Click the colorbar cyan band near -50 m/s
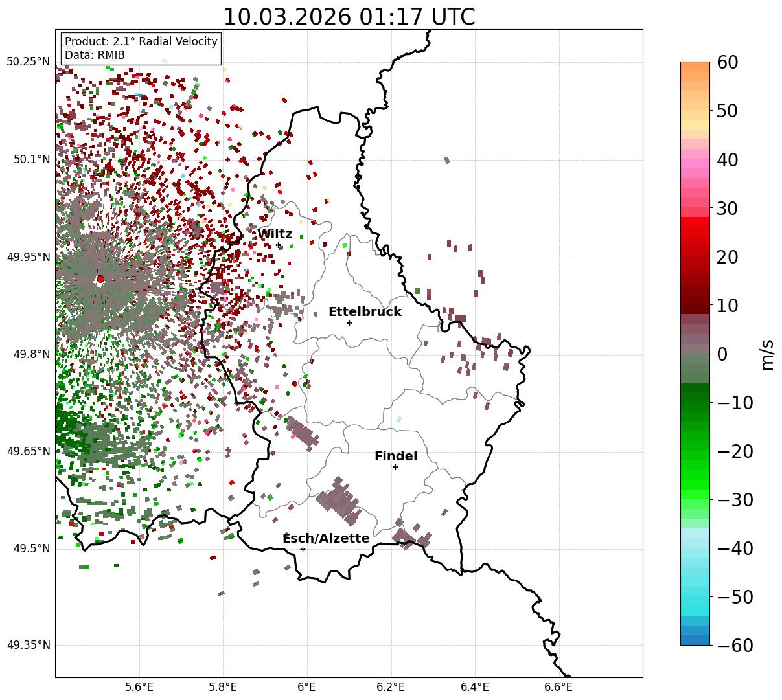Image resolution: width=782 pixels, height=700 pixels. tap(695, 596)
